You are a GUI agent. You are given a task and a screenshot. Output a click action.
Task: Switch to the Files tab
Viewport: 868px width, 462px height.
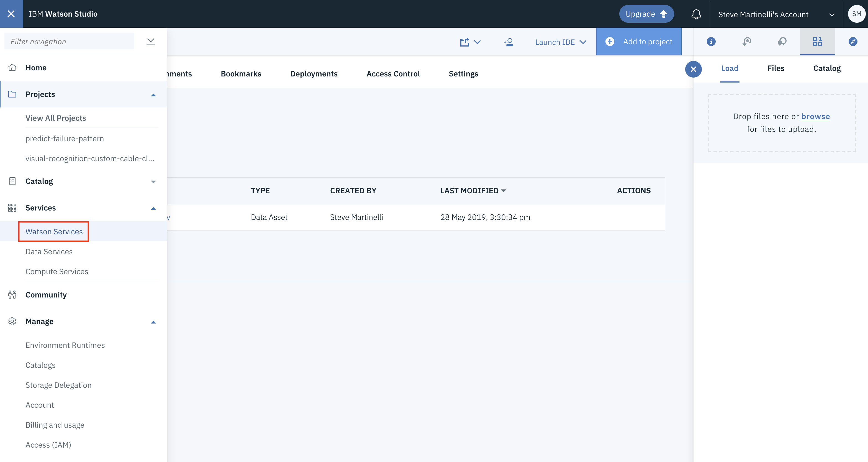[x=775, y=68]
